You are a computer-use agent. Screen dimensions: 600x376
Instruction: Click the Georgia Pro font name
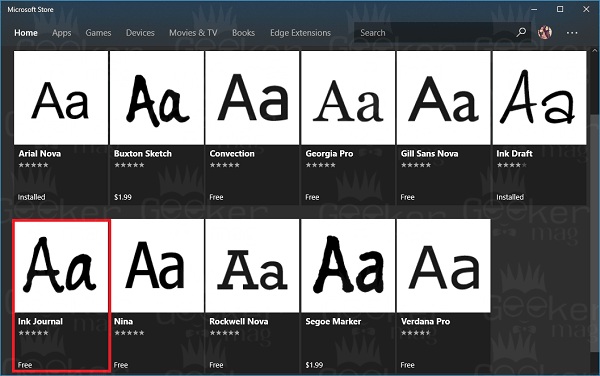pos(329,154)
